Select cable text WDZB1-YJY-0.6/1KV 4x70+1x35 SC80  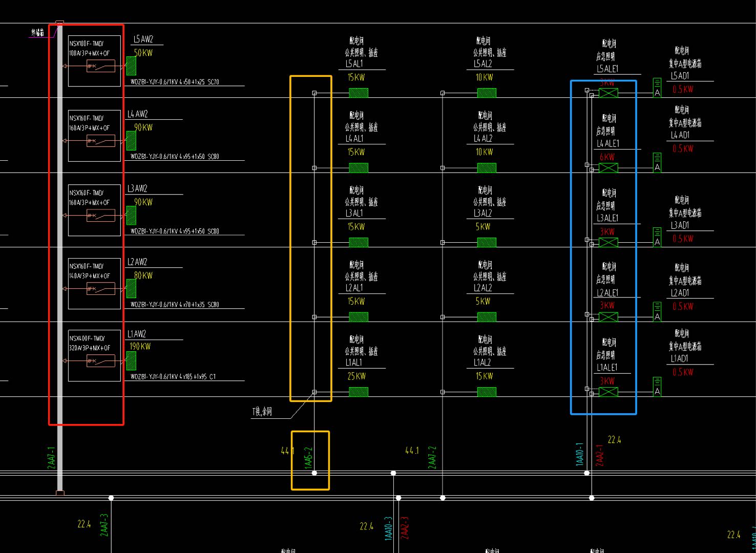point(175,305)
